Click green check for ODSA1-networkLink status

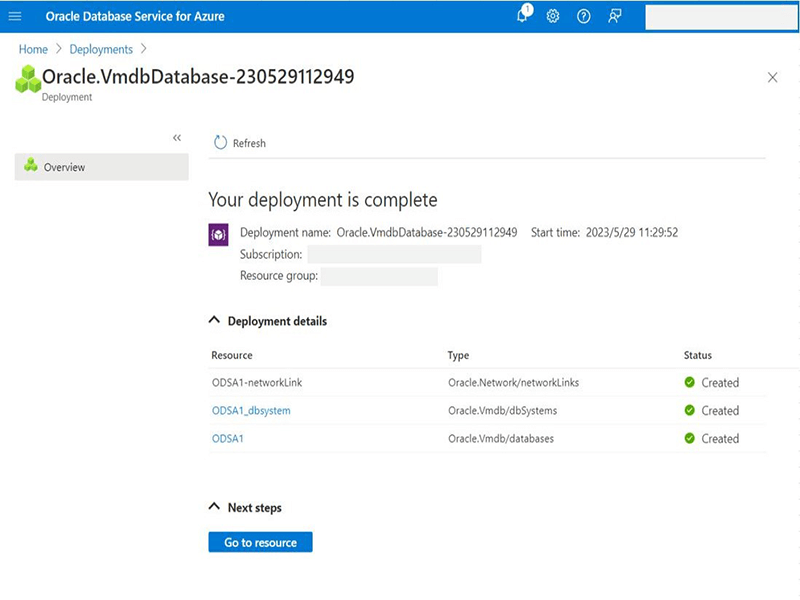[690, 382]
